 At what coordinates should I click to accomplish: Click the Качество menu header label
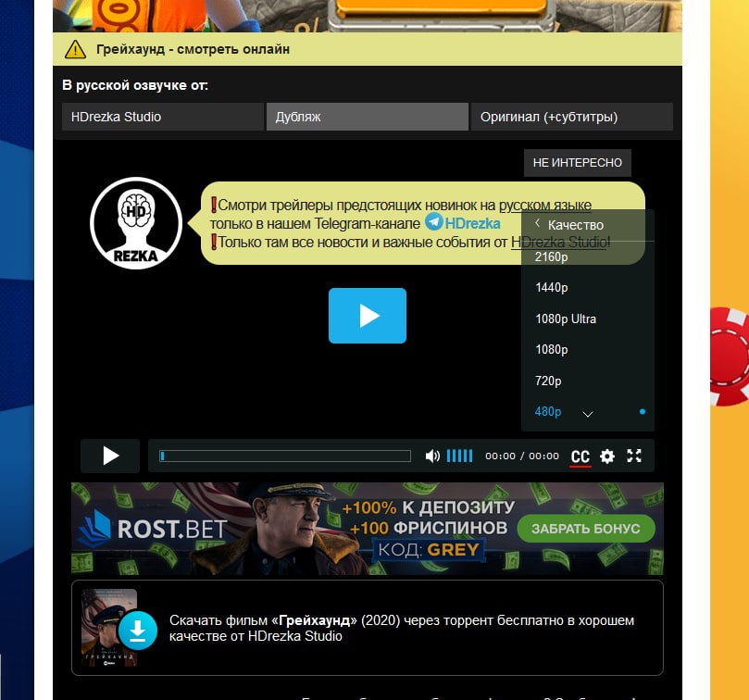point(576,225)
